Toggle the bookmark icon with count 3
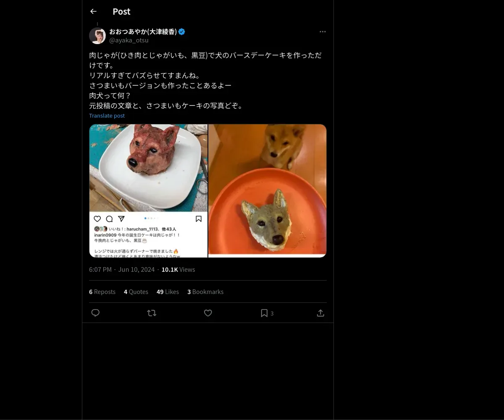The width and height of the screenshot is (504, 420). pyautogui.click(x=265, y=313)
